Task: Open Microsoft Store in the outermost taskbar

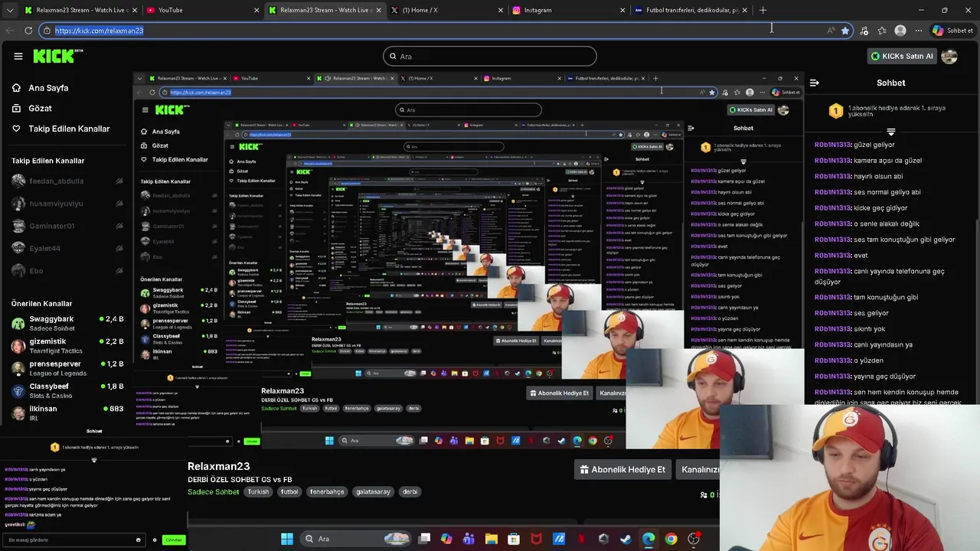Action: pyautogui.click(x=514, y=539)
